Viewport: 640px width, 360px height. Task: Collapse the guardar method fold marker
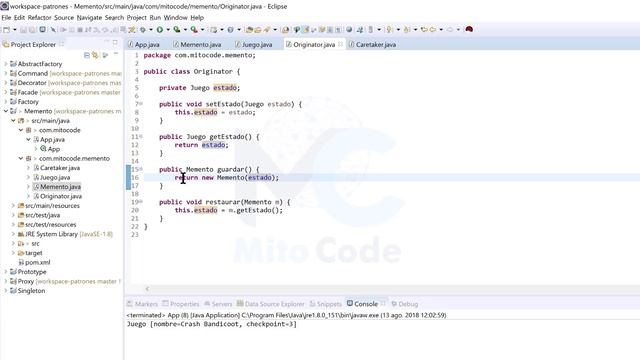tap(141, 169)
